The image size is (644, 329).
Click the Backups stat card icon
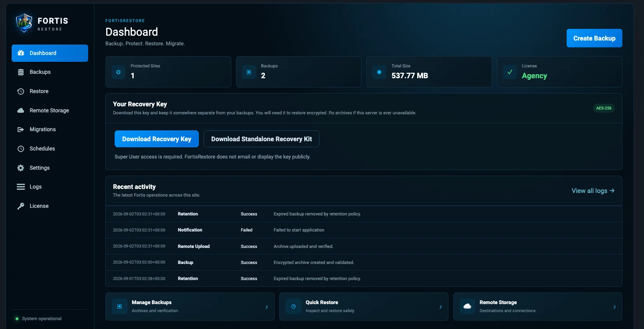pyautogui.click(x=249, y=72)
